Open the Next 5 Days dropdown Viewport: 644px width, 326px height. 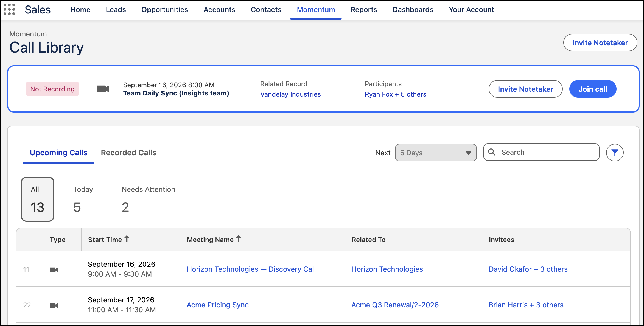(436, 153)
